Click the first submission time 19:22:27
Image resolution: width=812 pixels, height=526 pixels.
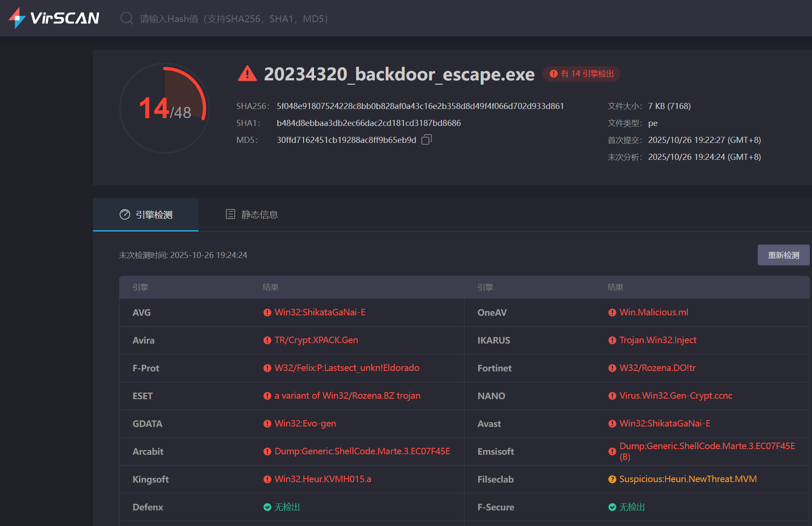point(704,140)
